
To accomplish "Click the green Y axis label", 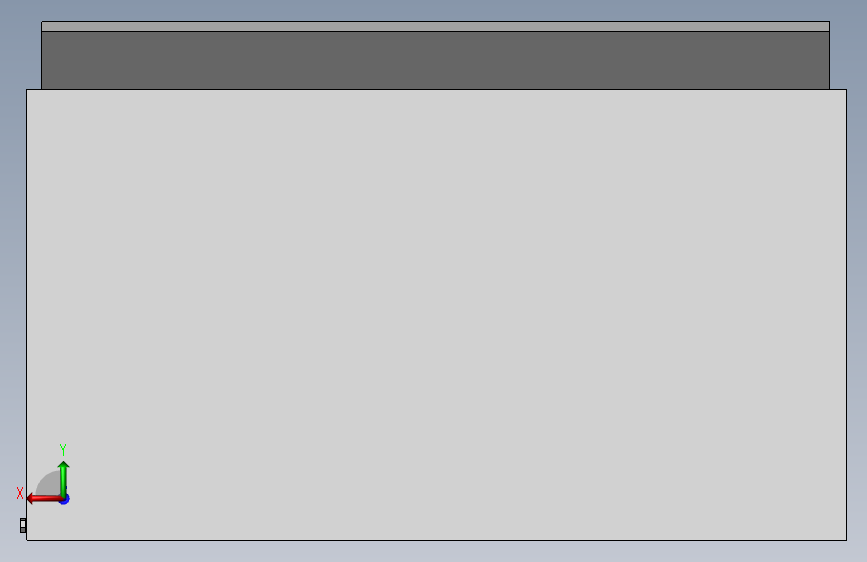I will click(x=63, y=450).
